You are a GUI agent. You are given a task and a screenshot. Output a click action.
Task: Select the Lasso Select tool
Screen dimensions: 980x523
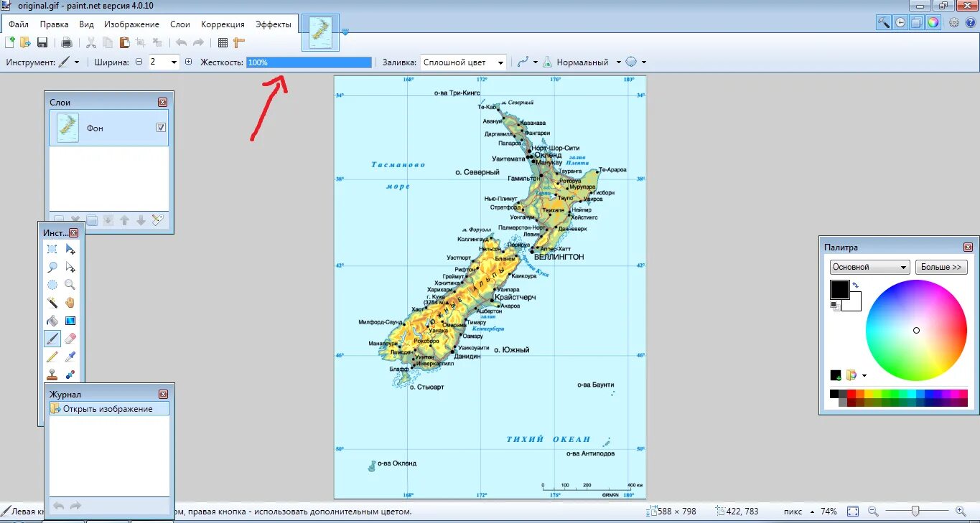point(52,267)
